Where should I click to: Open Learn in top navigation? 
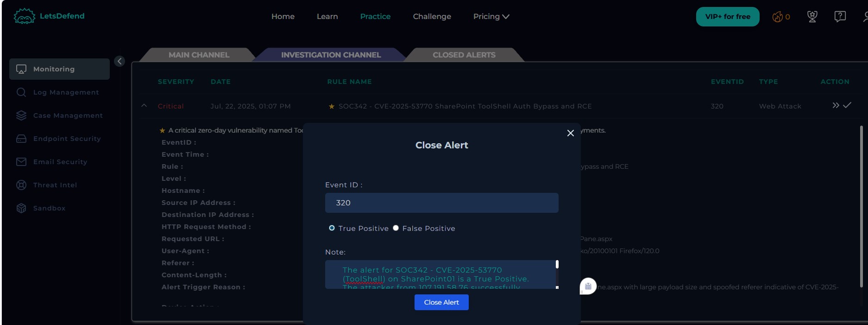tap(327, 16)
